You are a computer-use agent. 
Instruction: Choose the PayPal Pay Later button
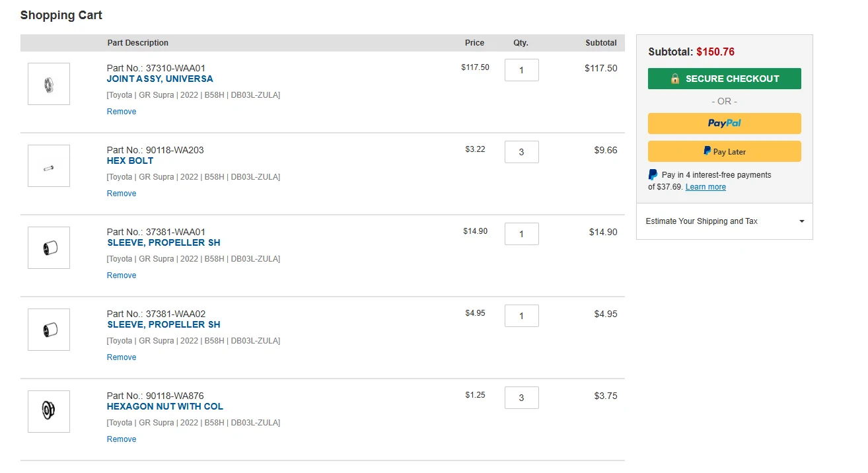(724, 151)
